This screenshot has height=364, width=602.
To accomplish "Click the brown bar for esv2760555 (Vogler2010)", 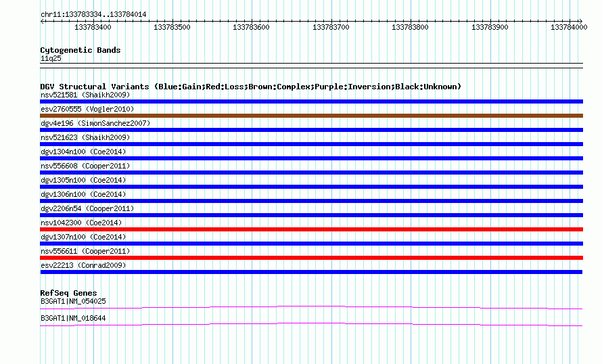I will pos(311,116).
